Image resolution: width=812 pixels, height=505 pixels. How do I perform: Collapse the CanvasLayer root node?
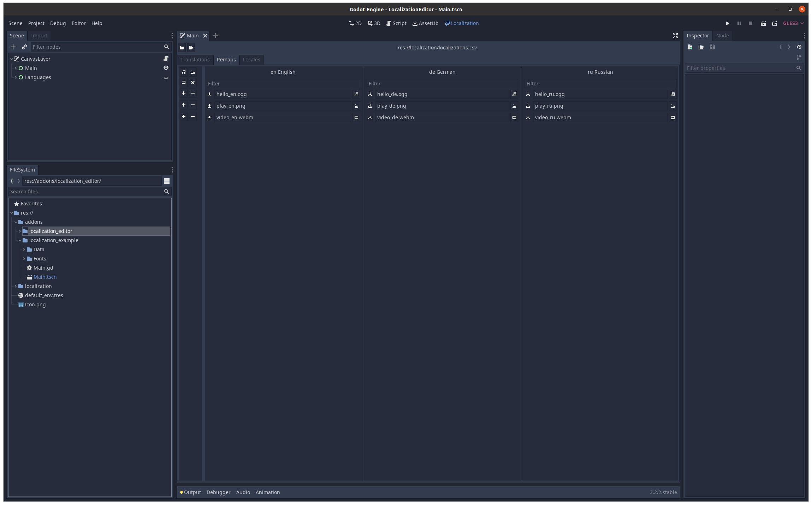(x=12, y=59)
